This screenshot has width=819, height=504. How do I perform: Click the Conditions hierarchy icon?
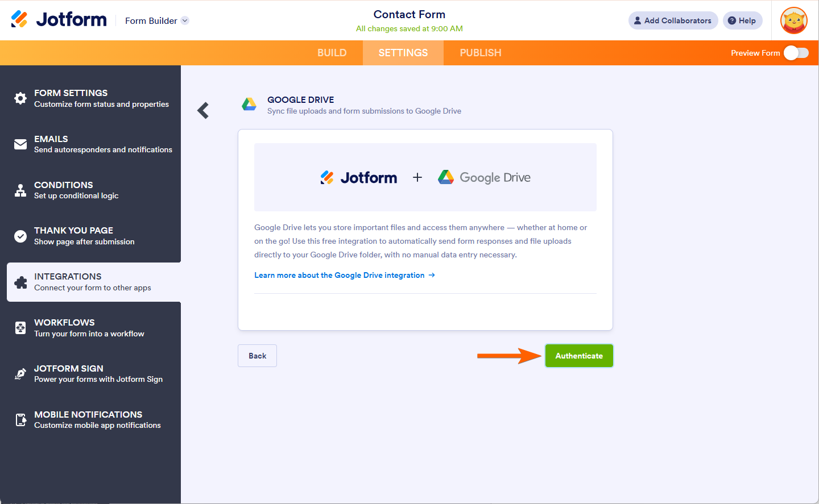20,190
